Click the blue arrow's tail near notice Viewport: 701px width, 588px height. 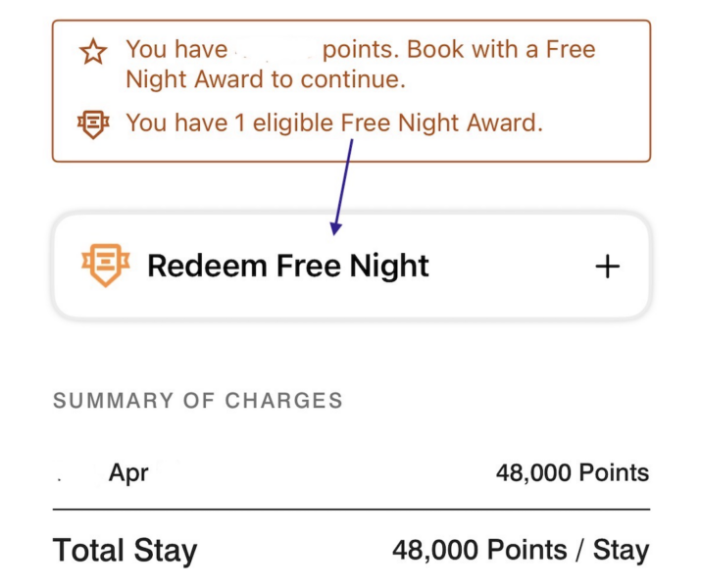click(x=351, y=142)
